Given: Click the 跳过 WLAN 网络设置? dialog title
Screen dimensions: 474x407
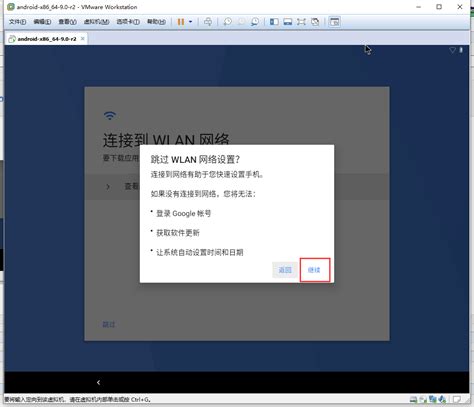Looking at the screenshot, I should [195, 159].
